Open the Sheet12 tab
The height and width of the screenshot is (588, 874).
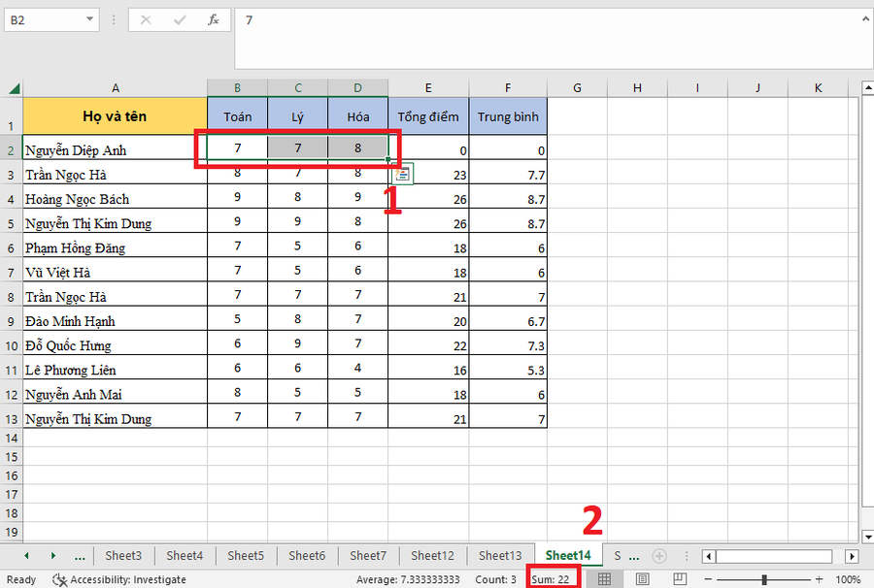pyautogui.click(x=432, y=556)
